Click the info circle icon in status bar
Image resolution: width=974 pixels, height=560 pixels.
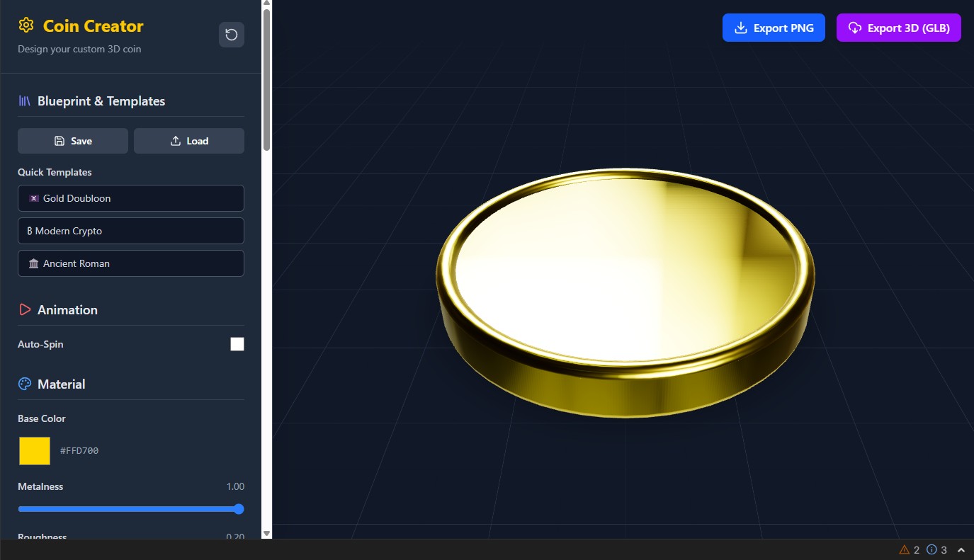[x=931, y=549]
